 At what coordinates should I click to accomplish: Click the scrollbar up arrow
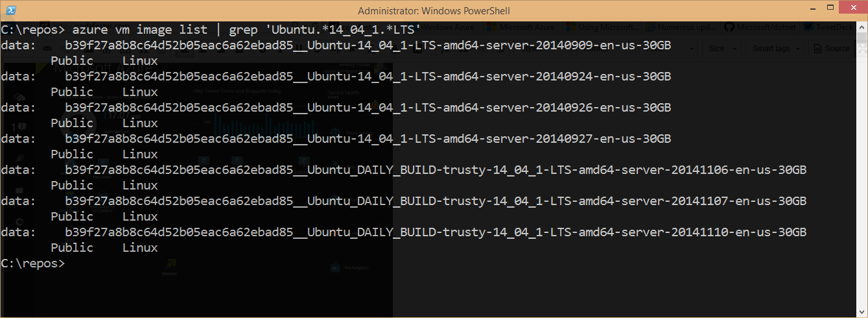[862, 28]
